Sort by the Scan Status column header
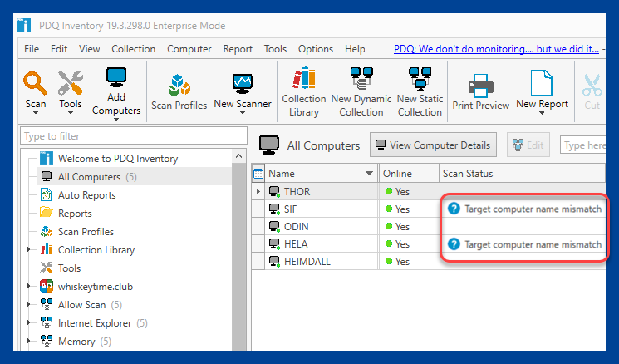 coord(522,174)
